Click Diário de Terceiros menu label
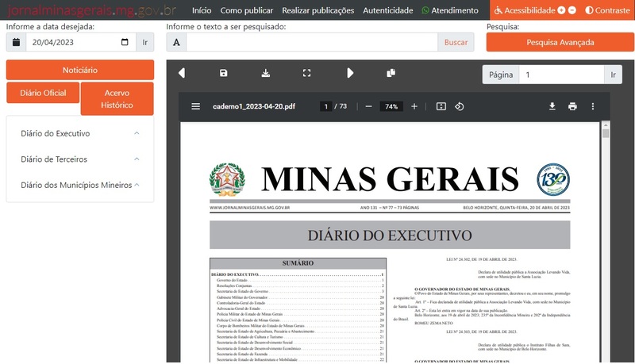The image size is (635, 364). point(54,159)
